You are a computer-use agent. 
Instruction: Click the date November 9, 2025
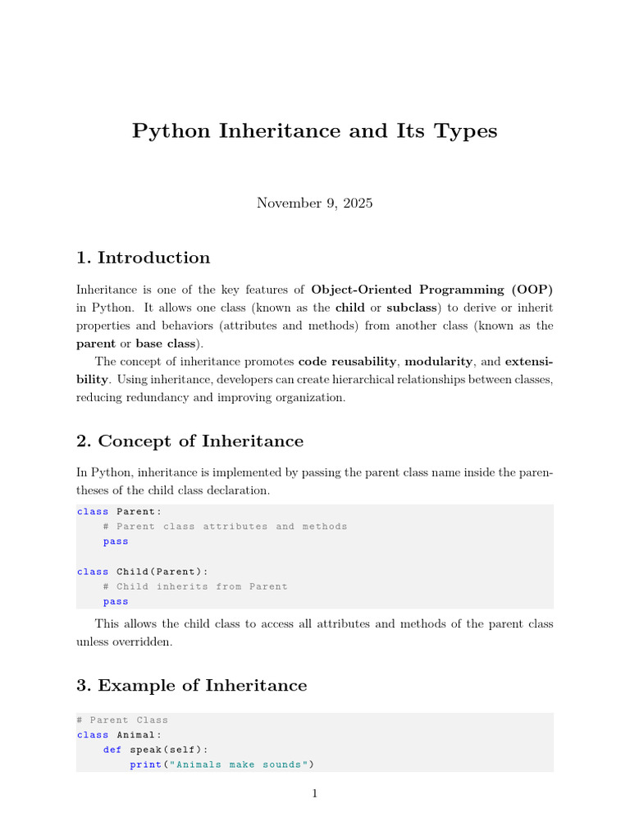pos(314,203)
